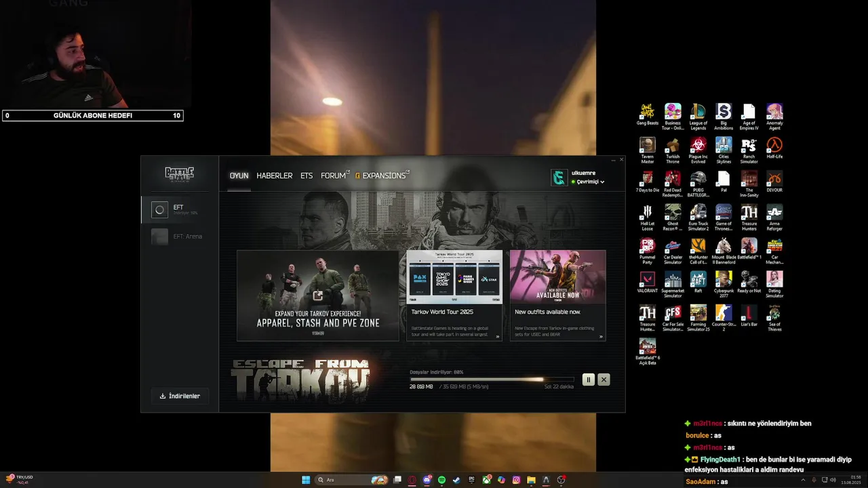The height and width of the screenshot is (488, 868).
Task: Select EFT in the launcher sidebar
Action: [x=180, y=209]
